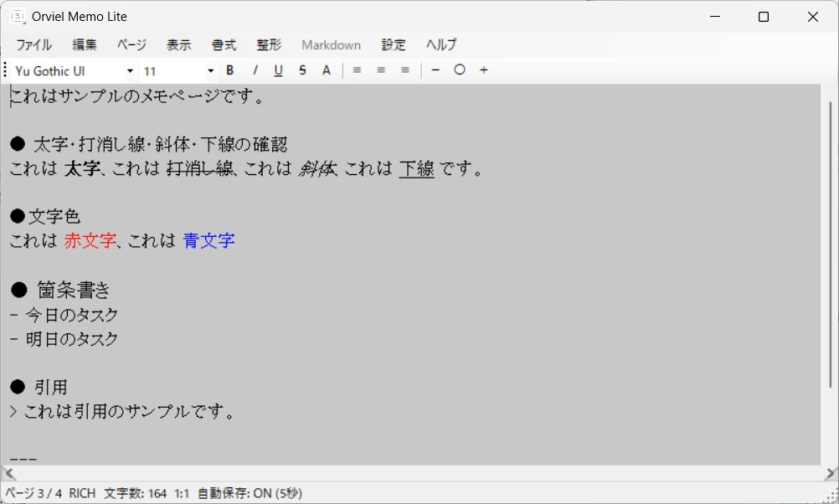839x504 pixels.
Task: Minimize the Orviel Memo Lite window
Action: coord(715,17)
